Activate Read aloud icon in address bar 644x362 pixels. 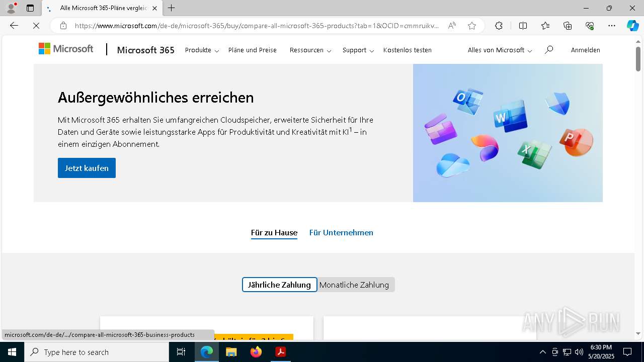[x=452, y=26]
